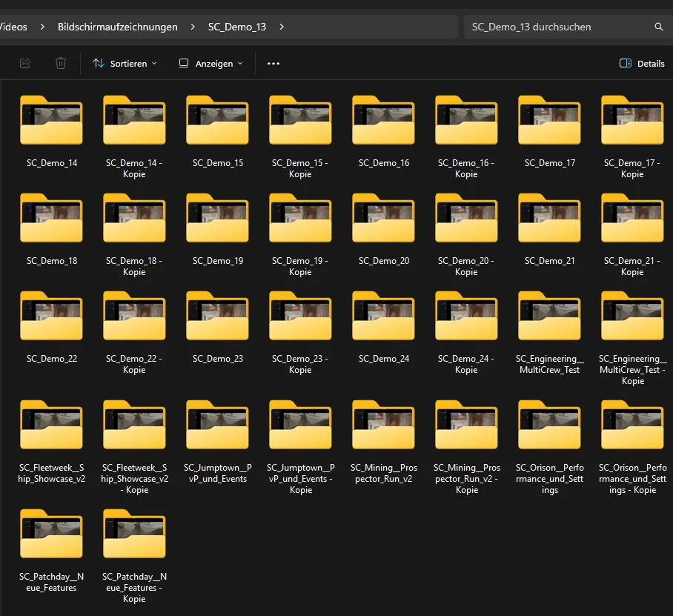Select the SC_Demo_23 folder icon
The width and height of the screenshot is (673, 616).
pyautogui.click(x=217, y=316)
